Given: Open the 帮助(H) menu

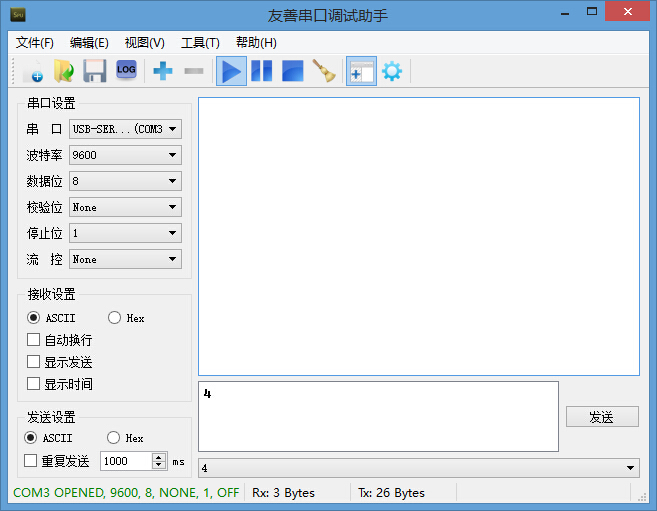Looking at the screenshot, I should tap(256, 43).
